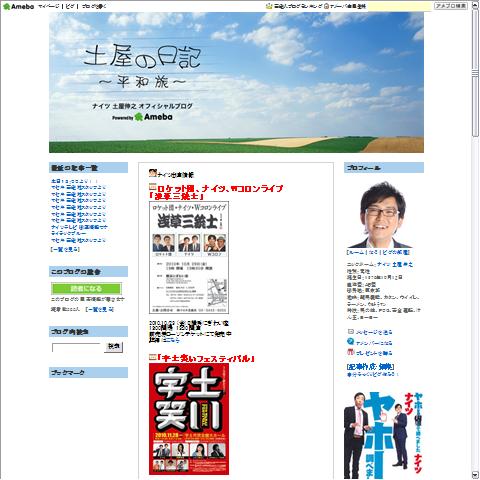Focus the blog search input field
Screen dimensions: 480x480
coord(76,347)
